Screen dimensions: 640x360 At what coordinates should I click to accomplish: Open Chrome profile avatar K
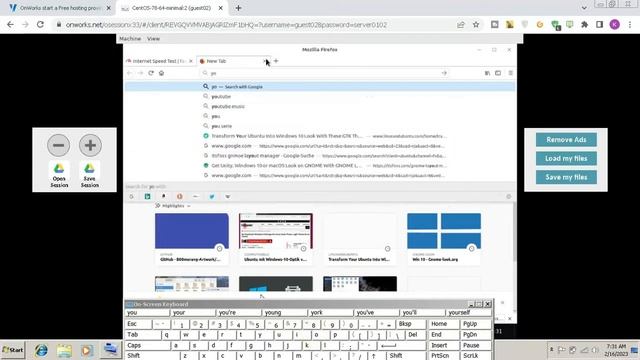pyautogui.click(x=615, y=24)
